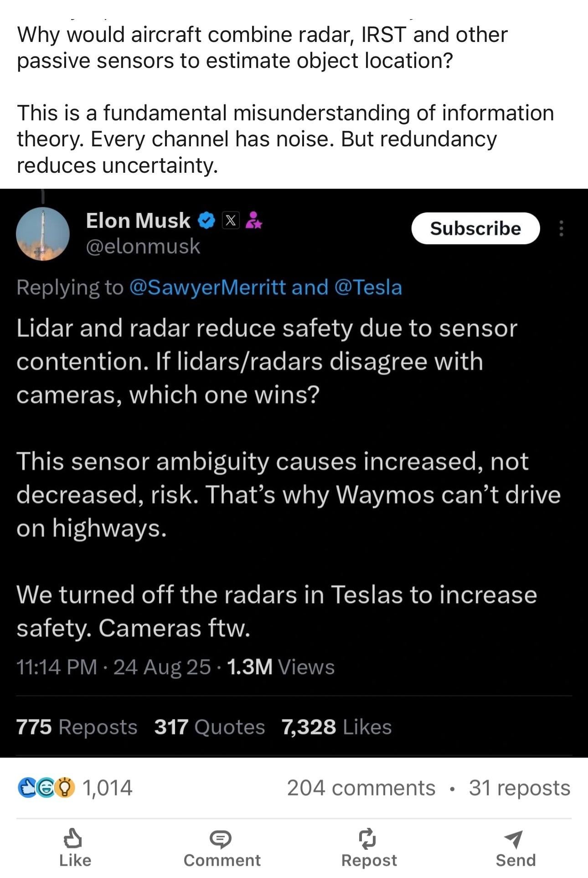588x878 pixels.
Task: Tap the Repost arrows icon
Action: coord(368,838)
